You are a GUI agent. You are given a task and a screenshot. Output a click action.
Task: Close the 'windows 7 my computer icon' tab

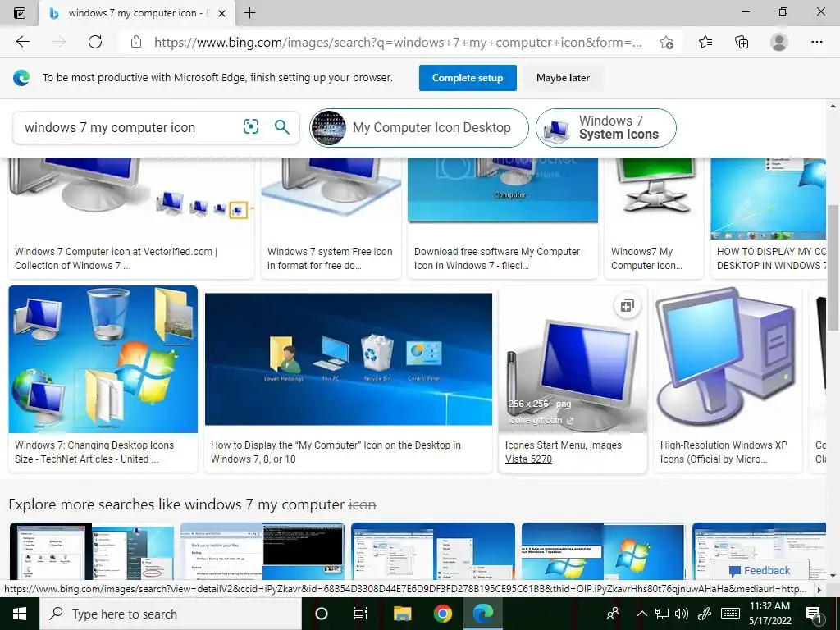coord(222,13)
